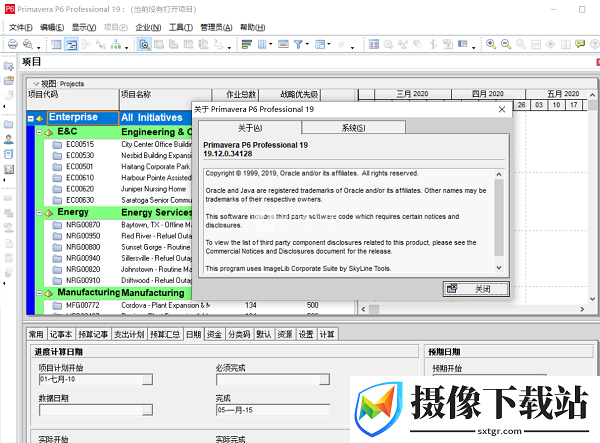Open the Columns icon dropdown arrow
The width and height of the screenshot is (600, 443).
tap(271, 44)
